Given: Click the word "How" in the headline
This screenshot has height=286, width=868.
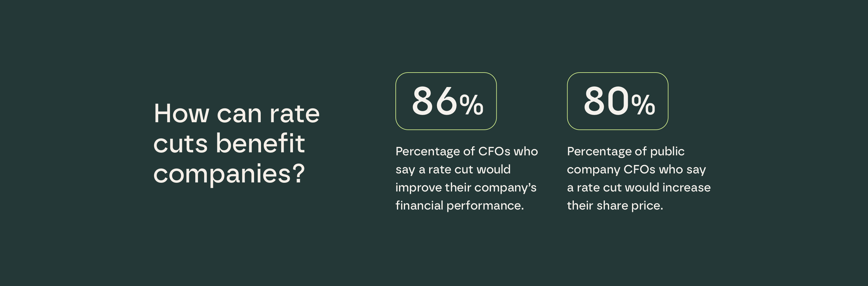Looking at the screenshot, I should [x=181, y=113].
